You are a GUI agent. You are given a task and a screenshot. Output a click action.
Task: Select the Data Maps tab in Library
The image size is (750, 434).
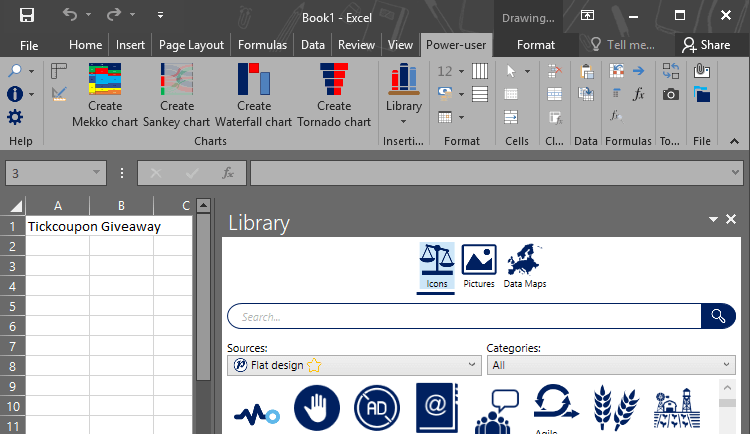[x=525, y=267]
